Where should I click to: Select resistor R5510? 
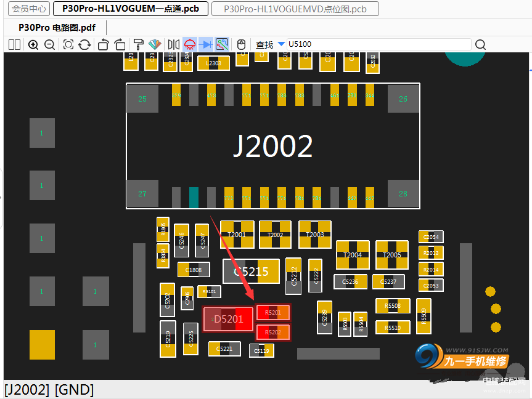[393, 328]
